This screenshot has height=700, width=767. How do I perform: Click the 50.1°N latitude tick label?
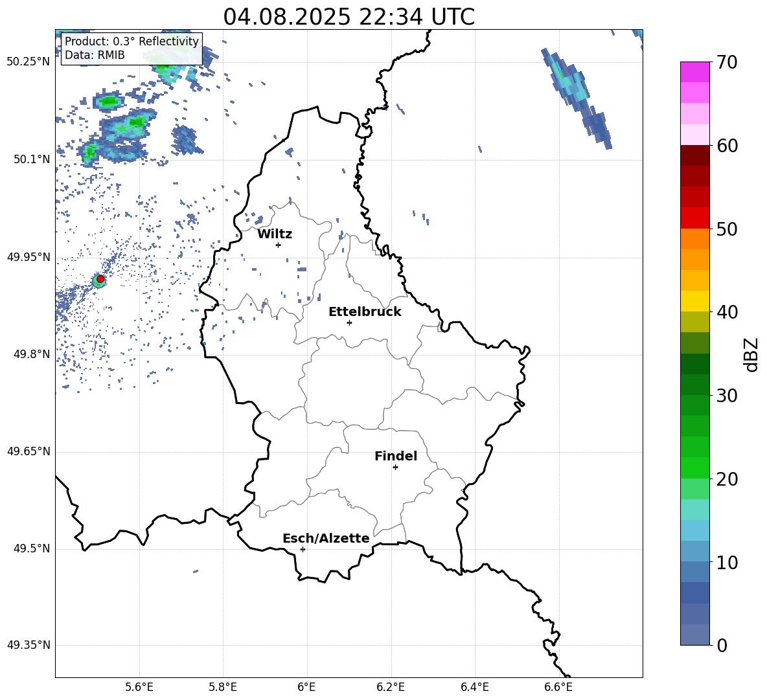32,160
